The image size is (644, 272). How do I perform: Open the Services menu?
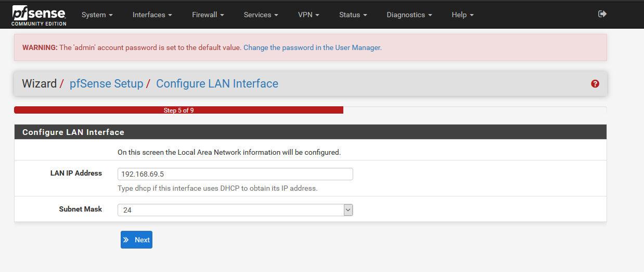pos(261,15)
